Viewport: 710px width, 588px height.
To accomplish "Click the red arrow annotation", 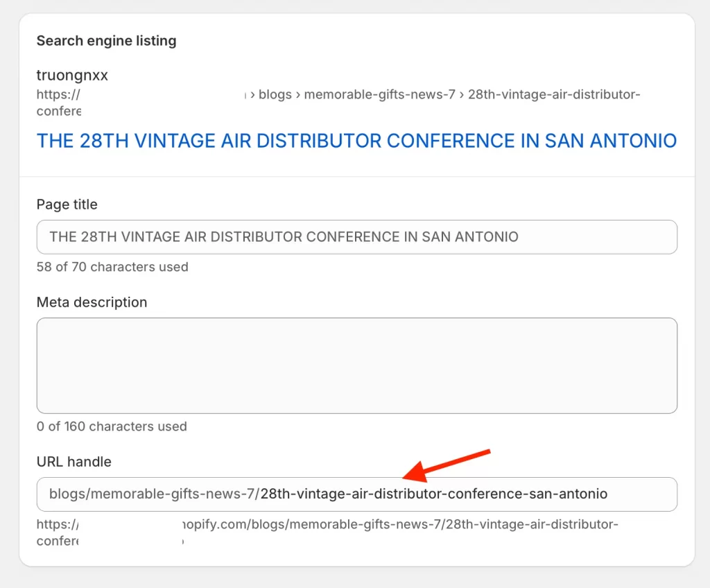I will click(x=447, y=465).
